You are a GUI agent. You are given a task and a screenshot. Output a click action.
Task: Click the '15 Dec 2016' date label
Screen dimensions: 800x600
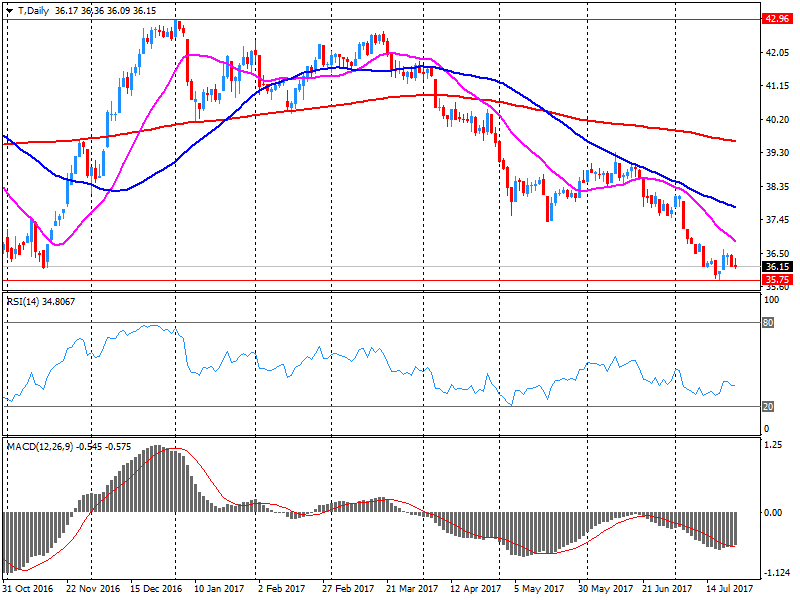coord(156,589)
